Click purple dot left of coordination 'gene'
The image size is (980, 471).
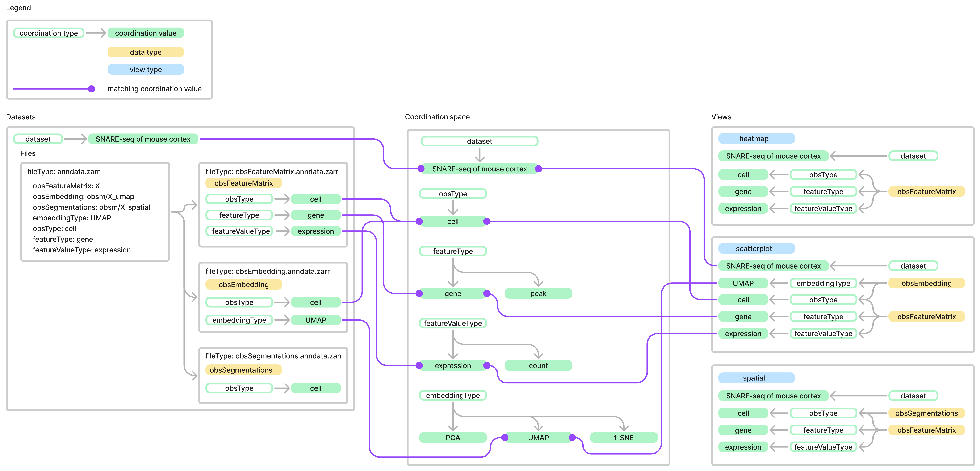[419, 293]
